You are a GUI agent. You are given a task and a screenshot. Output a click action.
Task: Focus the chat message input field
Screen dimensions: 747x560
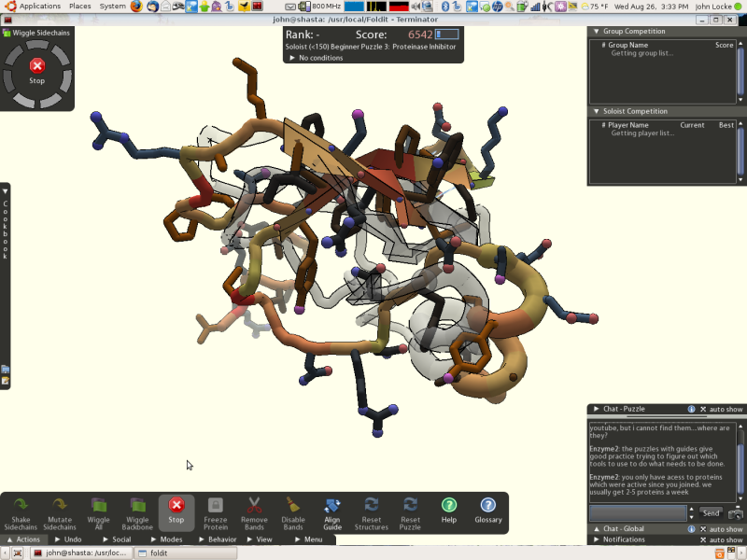point(638,513)
